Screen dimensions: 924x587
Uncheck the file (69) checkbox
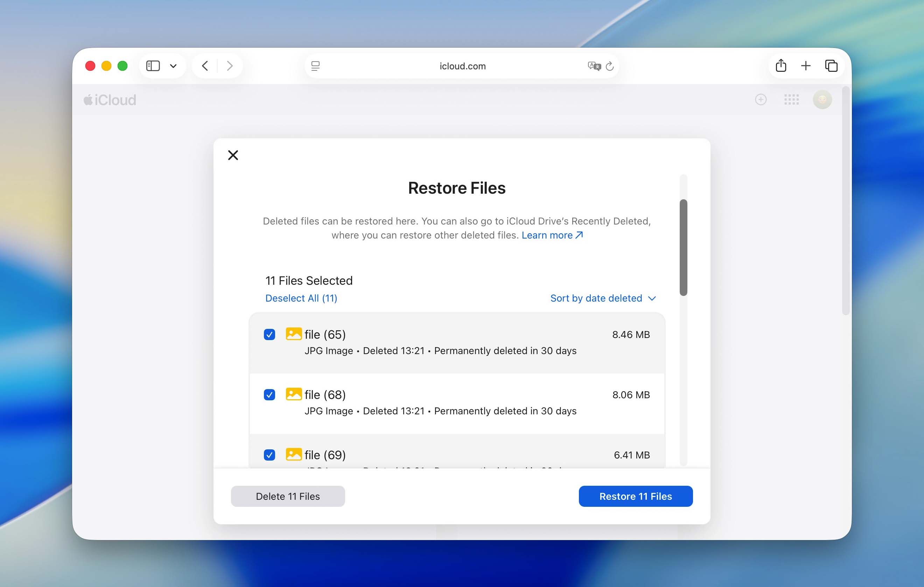point(269,455)
